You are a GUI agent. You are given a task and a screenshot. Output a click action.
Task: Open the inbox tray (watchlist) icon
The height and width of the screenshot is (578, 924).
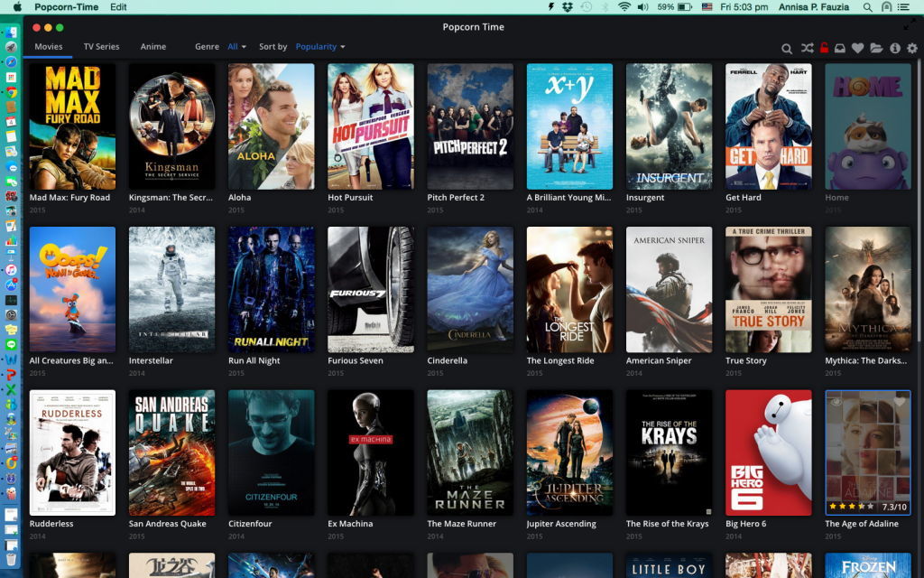coord(840,49)
